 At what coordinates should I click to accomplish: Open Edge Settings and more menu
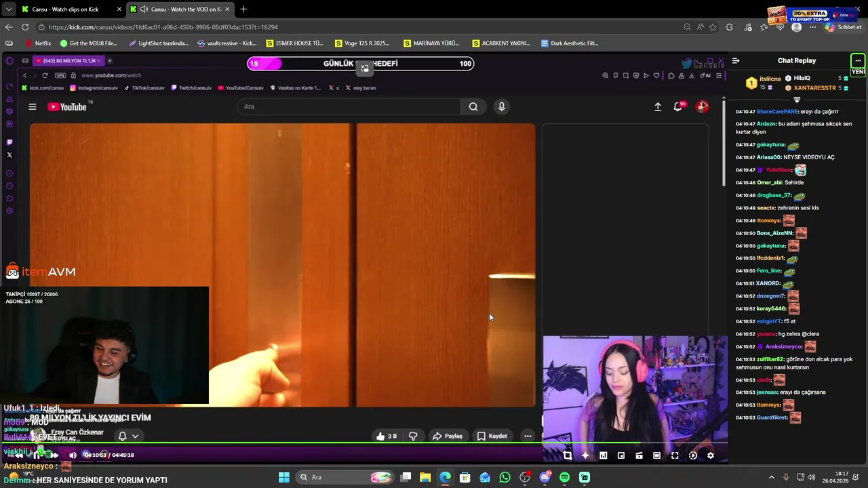coord(812,27)
